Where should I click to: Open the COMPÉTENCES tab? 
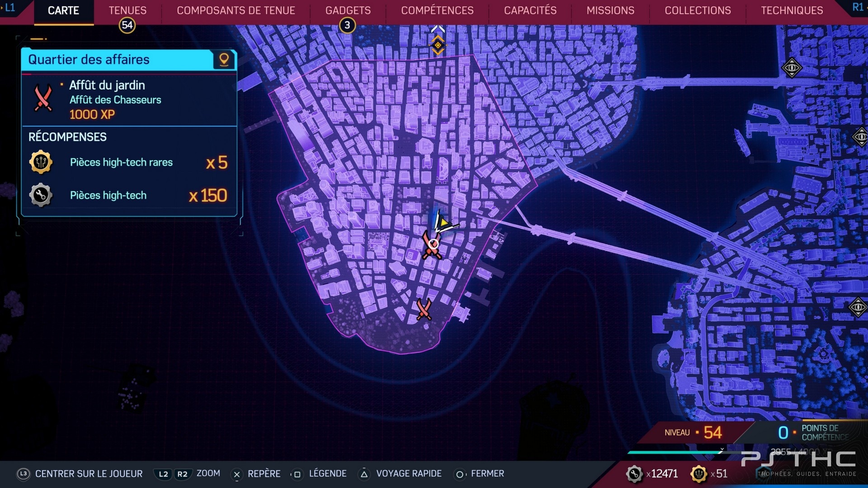coord(437,10)
